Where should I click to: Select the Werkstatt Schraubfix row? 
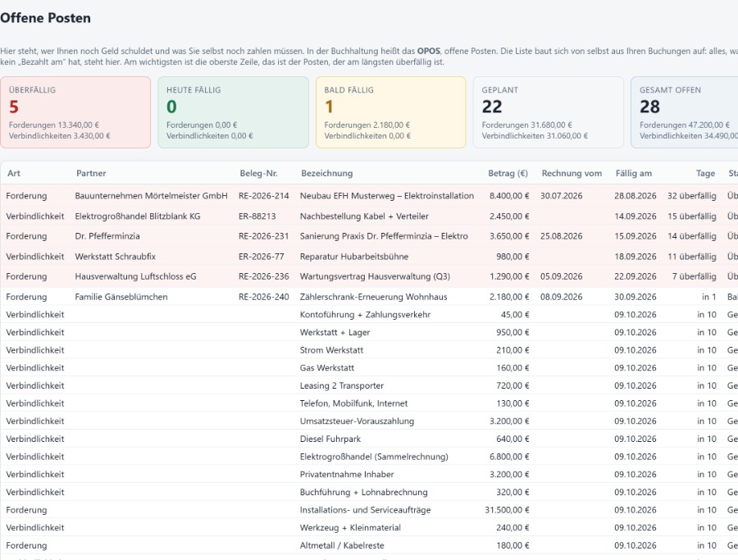pos(369,257)
